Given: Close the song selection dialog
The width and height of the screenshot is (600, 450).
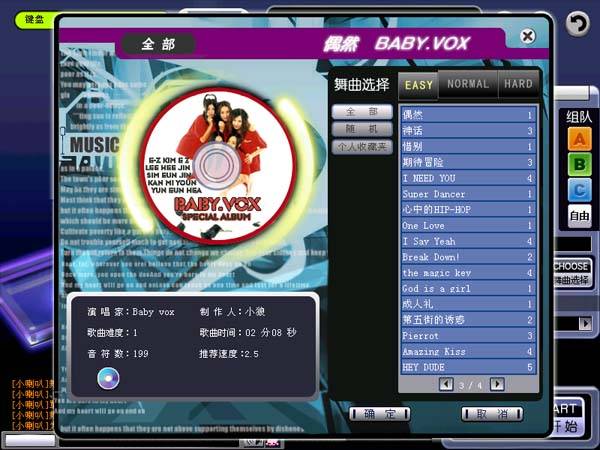Looking at the screenshot, I should click(528, 36).
